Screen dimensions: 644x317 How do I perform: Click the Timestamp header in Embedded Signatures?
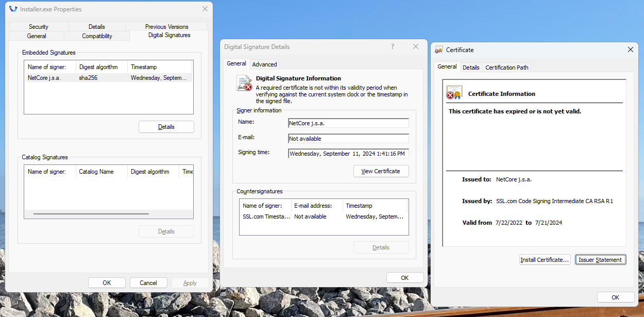coord(160,67)
